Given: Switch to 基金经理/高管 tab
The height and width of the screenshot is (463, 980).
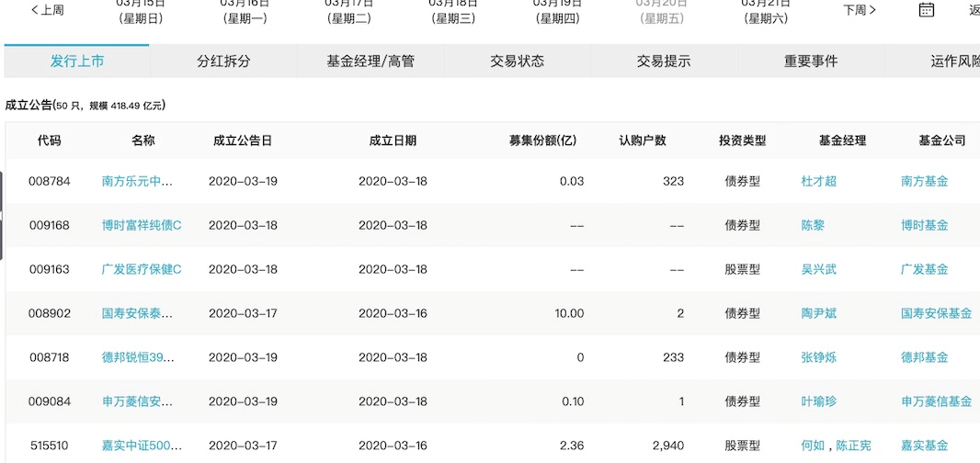Looking at the screenshot, I should (x=370, y=62).
